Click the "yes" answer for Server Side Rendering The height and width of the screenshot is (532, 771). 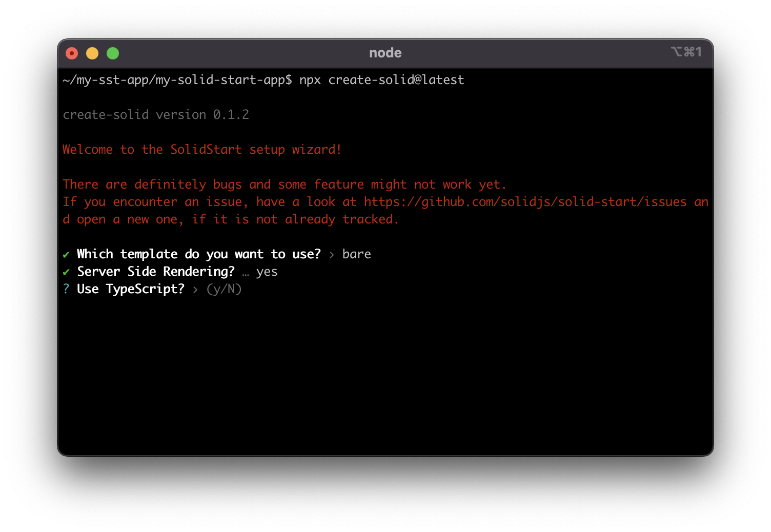click(267, 272)
